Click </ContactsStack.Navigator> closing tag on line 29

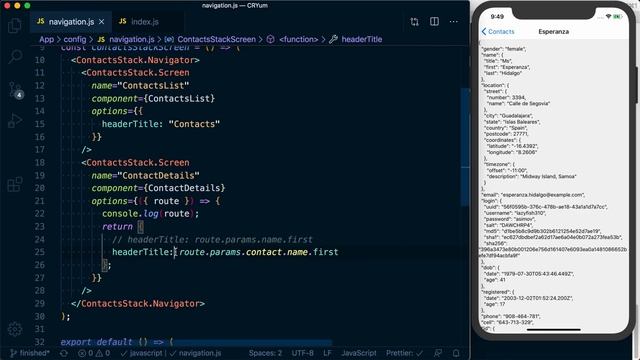click(138, 304)
